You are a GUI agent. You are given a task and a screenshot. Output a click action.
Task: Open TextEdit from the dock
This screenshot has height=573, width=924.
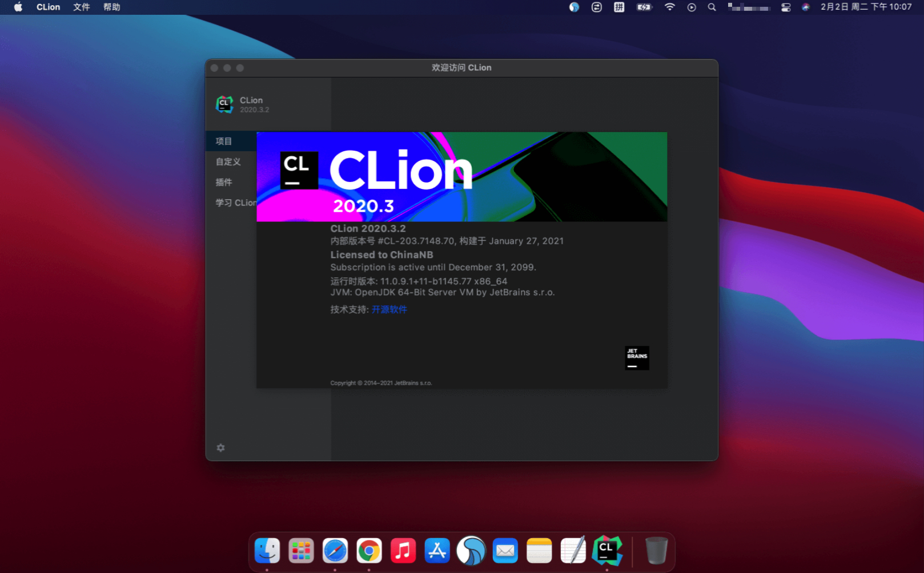[x=573, y=551]
